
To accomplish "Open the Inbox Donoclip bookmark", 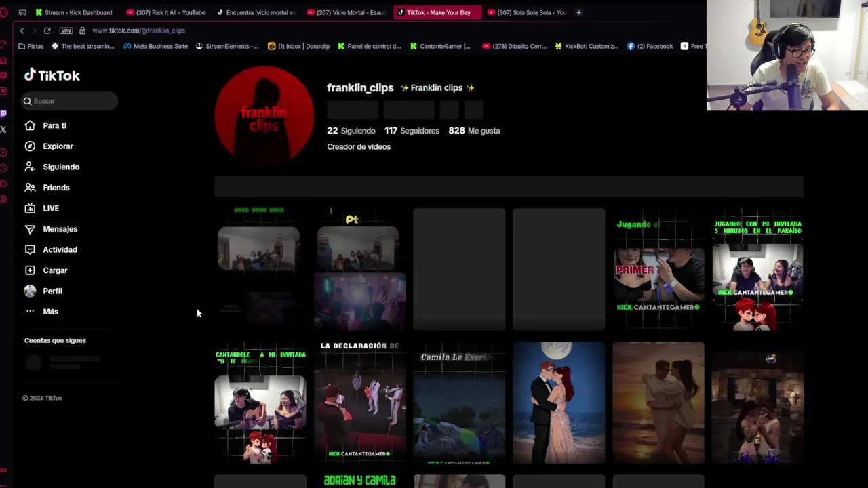I will pyautogui.click(x=298, y=46).
